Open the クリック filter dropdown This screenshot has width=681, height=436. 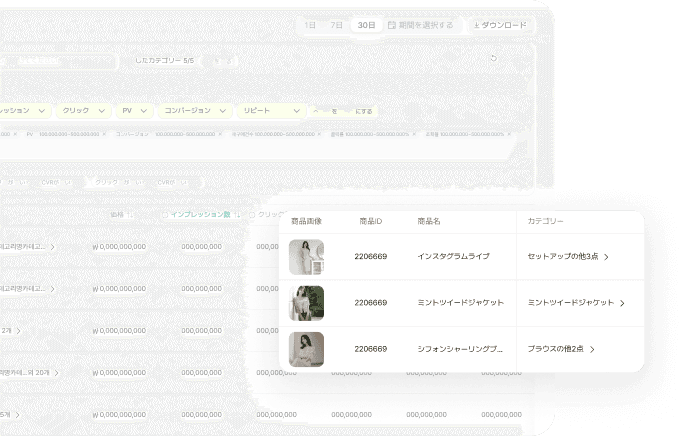(x=83, y=111)
